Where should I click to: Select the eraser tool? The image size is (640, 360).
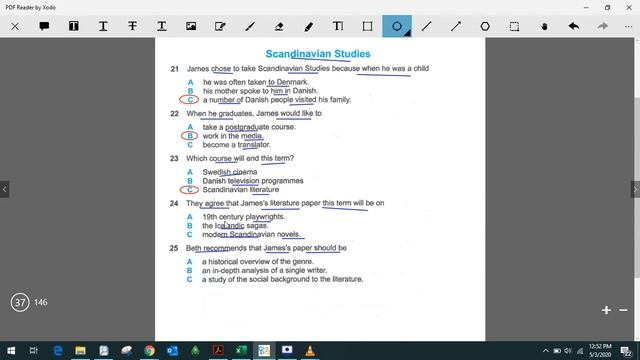(x=279, y=26)
